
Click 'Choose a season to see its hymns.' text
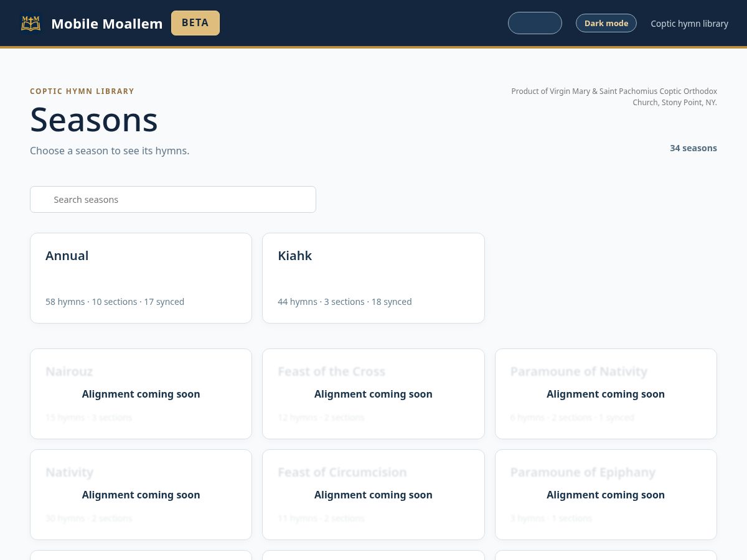click(x=110, y=151)
